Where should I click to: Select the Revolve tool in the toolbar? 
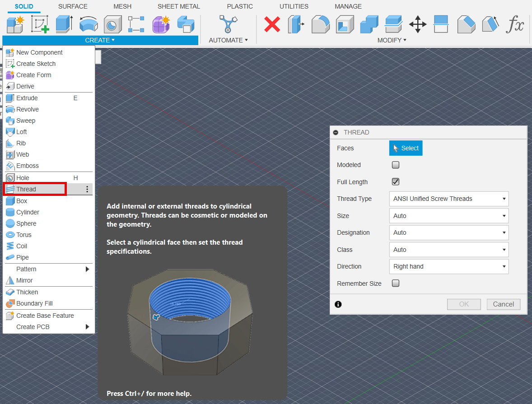pos(89,24)
